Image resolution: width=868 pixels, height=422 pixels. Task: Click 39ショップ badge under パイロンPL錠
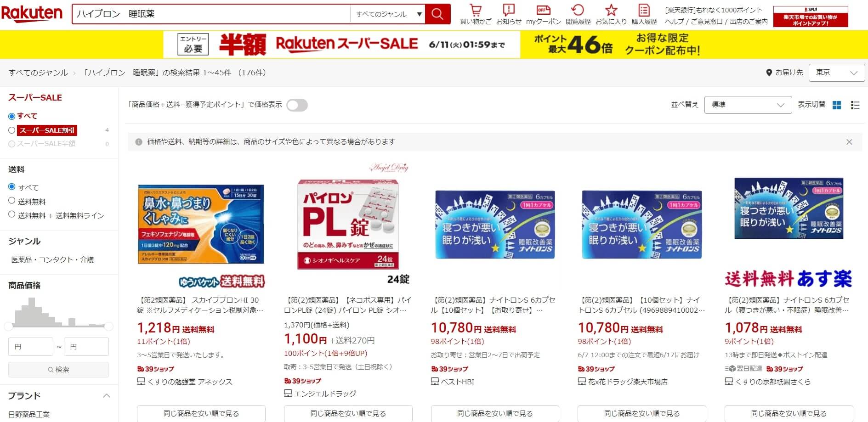click(302, 381)
